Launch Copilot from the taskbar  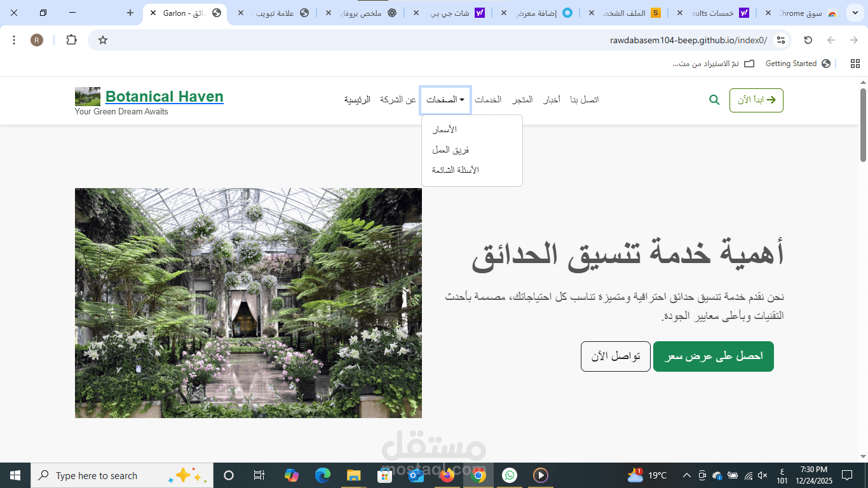click(292, 475)
